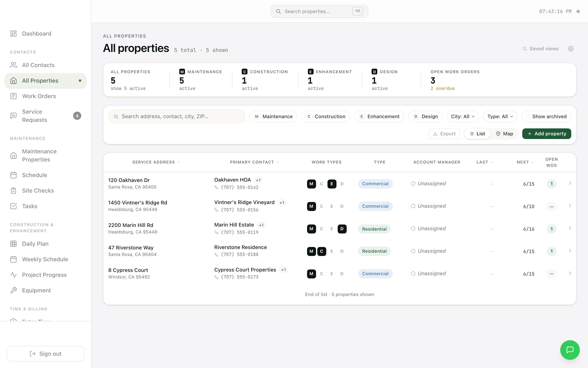Click the magnifier icon in Search properties
The width and height of the screenshot is (588, 368).
[278, 11]
